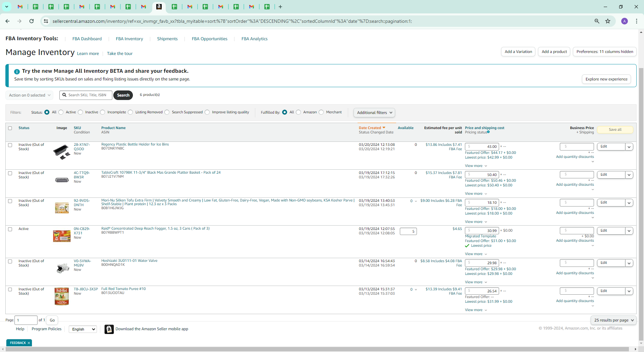Open the Take the tour link
The width and height of the screenshot is (644, 352).
click(120, 54)
